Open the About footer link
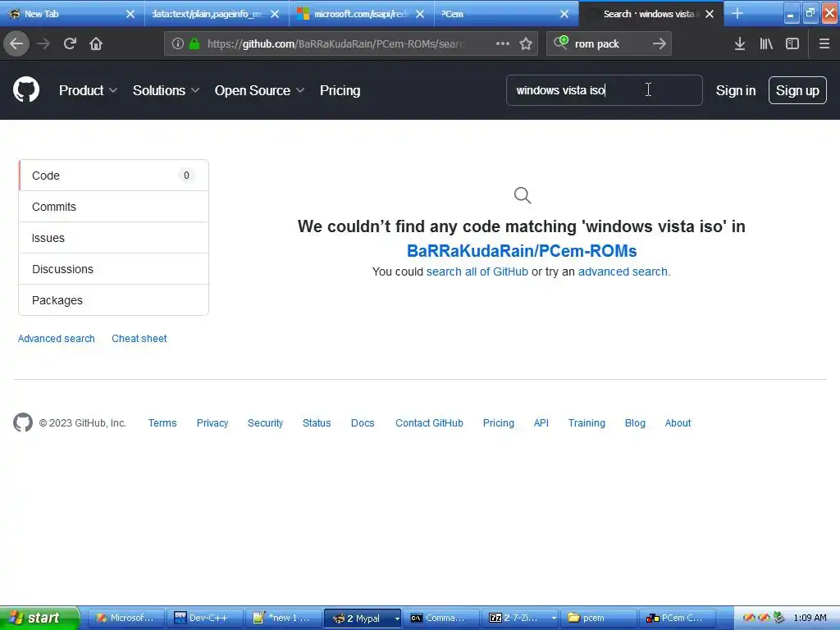 click(x=678, y=423)
